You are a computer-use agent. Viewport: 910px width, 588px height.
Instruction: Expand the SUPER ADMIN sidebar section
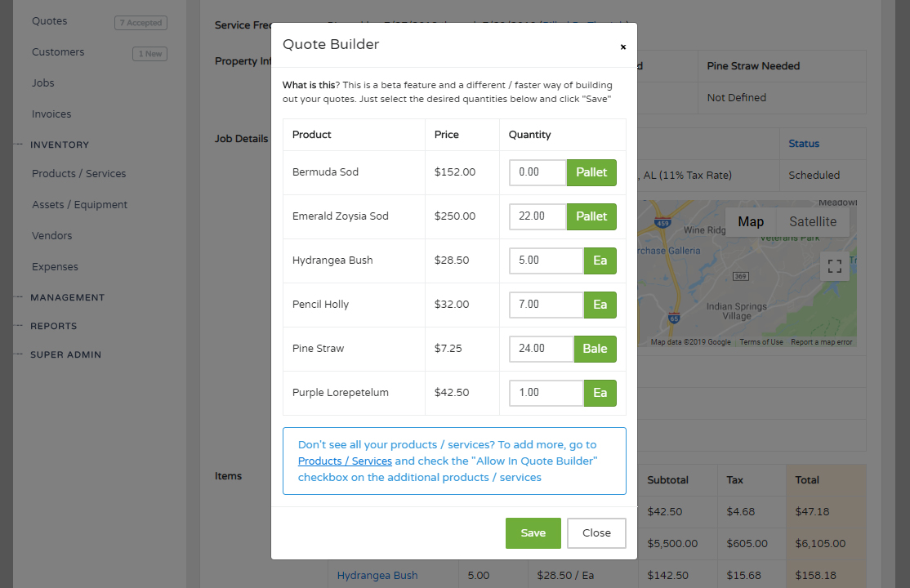[65, 354]
